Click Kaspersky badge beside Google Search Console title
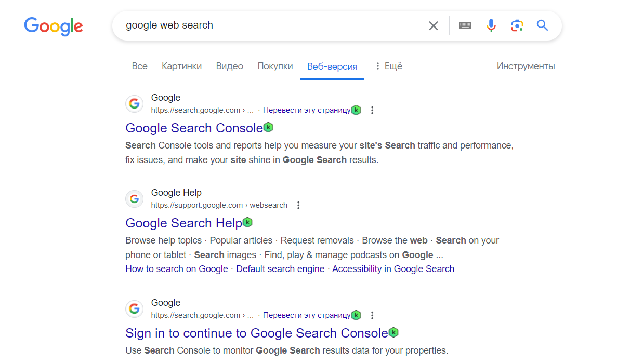This screenshot has height=364, width=630. tap(268, 127)
